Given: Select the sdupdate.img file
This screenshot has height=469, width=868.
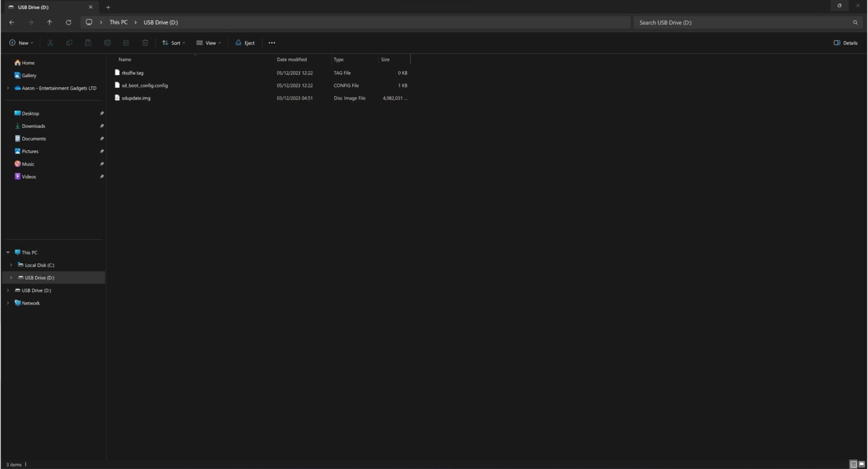Looking at the screenshot, I should pos(136,98).
